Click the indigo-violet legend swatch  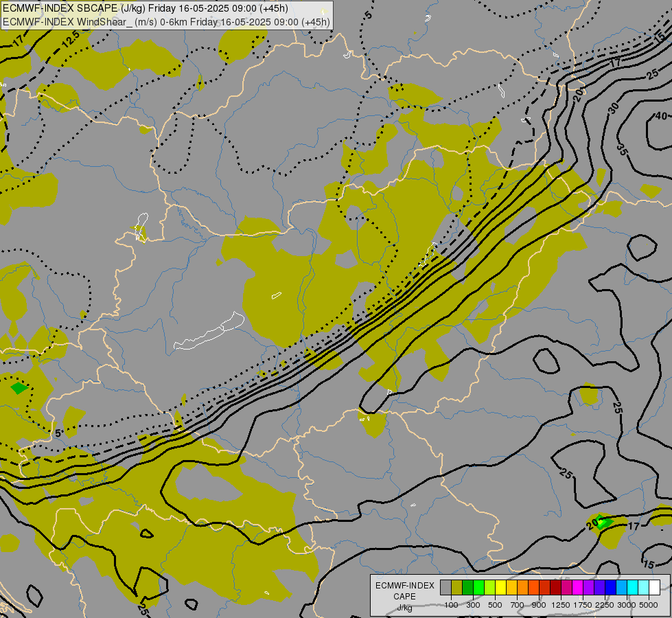point(599,588)
